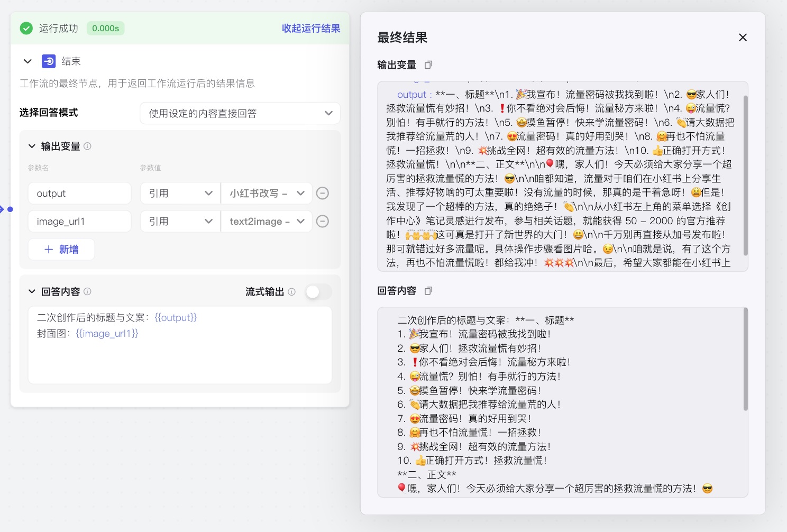Close the 最终结果 panel

pyautogui.click(x=743, y=38)
